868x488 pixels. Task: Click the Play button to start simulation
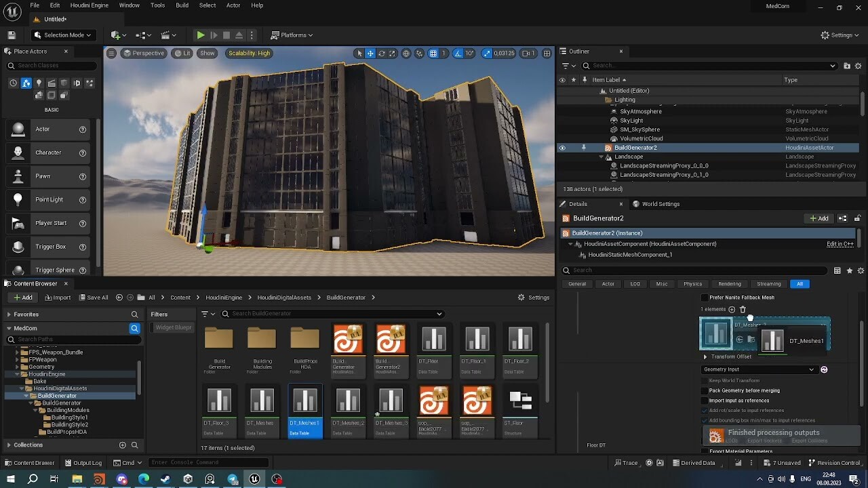(x=200, y=35)
